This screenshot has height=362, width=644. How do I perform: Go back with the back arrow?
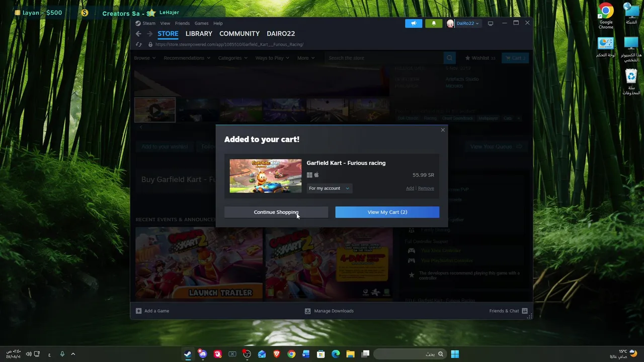[x=138, y=34]
